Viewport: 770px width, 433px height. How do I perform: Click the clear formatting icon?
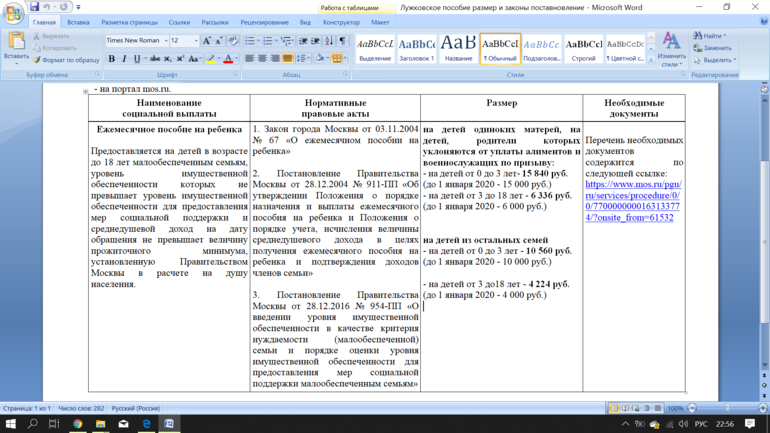233,41
